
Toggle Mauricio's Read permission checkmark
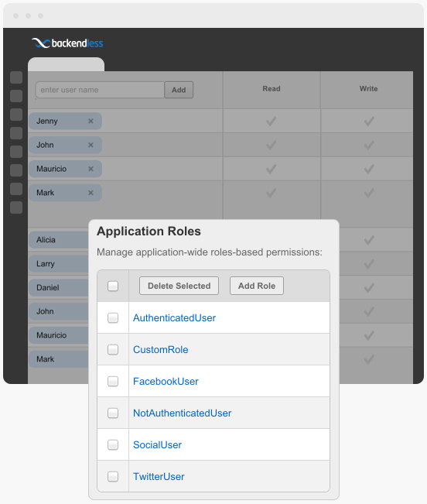(x=272, y=169)
